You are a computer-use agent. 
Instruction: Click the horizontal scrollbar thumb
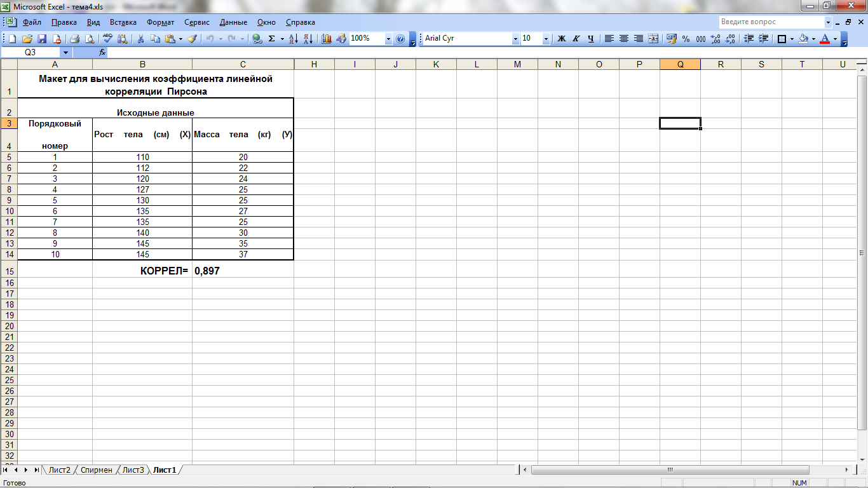[670, 470]
